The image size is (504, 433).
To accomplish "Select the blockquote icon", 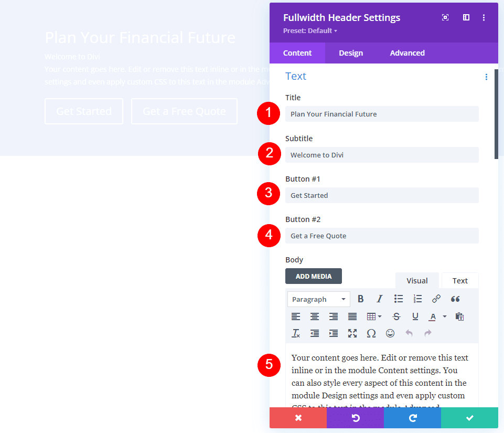I will click(x=455, y=299).
